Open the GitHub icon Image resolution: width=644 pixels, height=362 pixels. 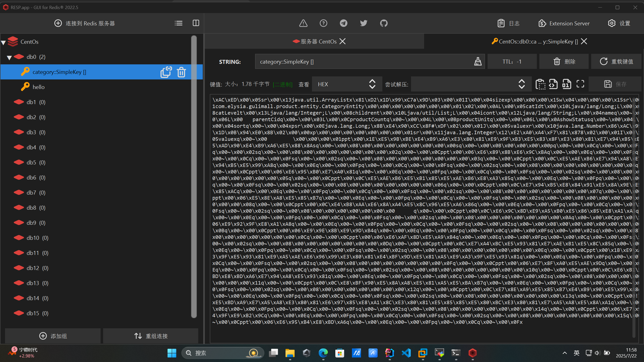pyautogui.click(x=384, y=23)
